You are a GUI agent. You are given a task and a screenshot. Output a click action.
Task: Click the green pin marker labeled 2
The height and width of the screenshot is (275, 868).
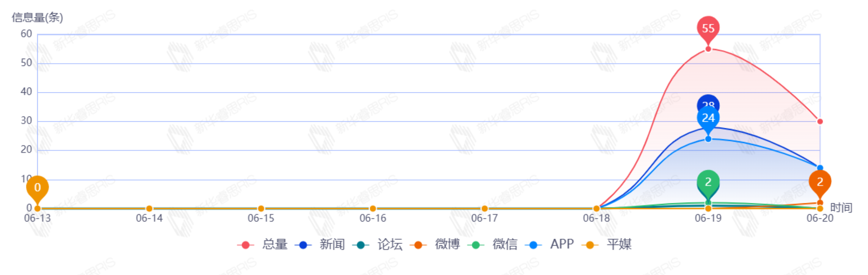tap(708, 182)
